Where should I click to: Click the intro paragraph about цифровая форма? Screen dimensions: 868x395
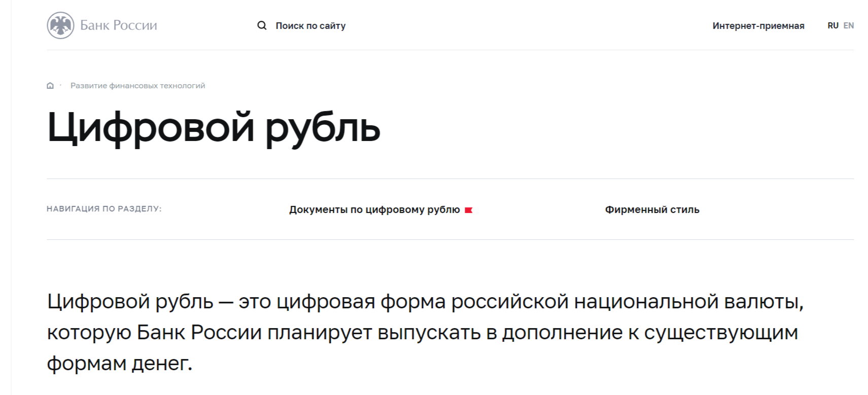(x=425, y=333)
